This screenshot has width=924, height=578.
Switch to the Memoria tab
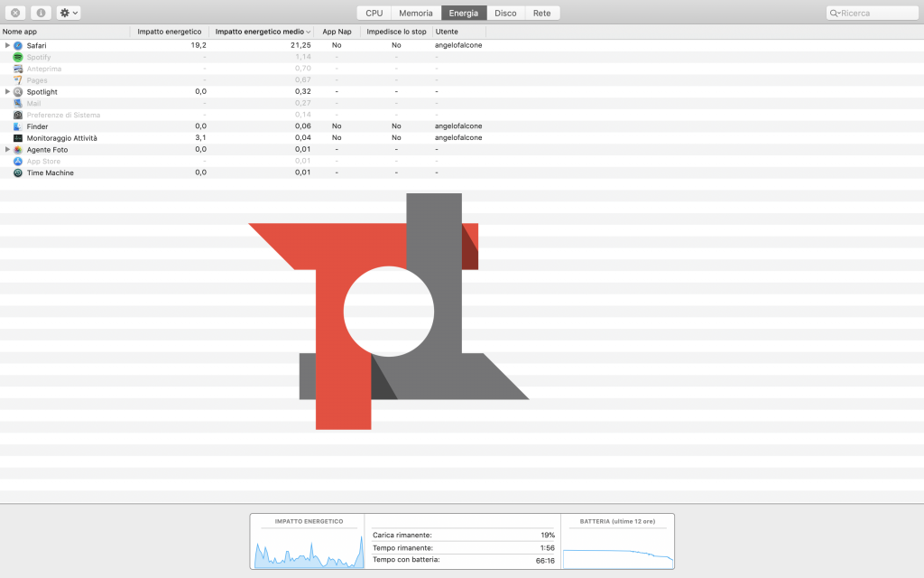pos(416,14)
